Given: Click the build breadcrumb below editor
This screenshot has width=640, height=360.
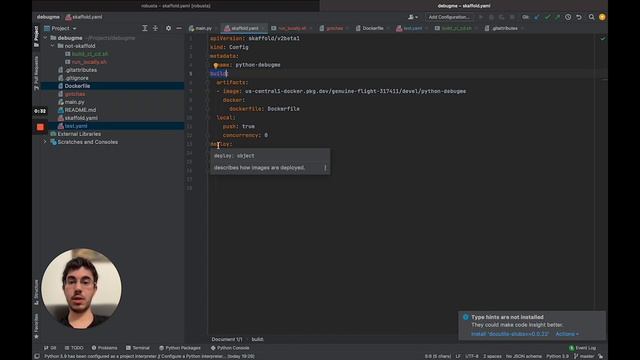Looking at the screenshot, I should [257, 339].
